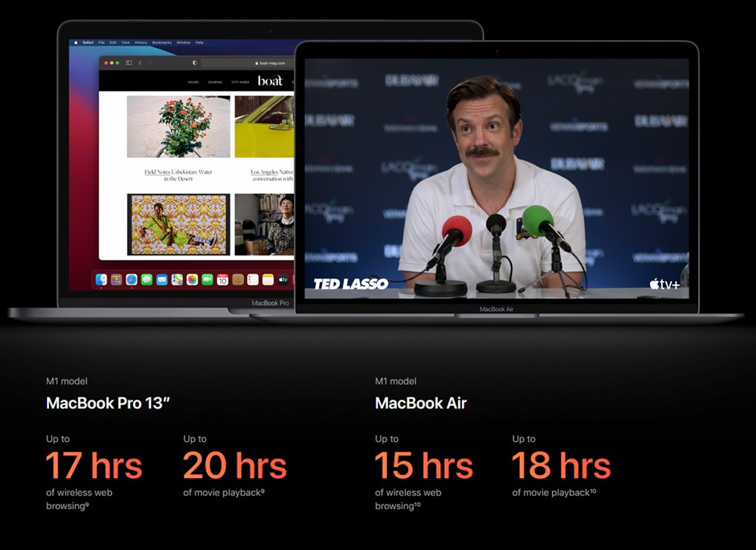Open the Bookmarks menu in menu bar
The image size is (756, 550).
tap(162, 42)
